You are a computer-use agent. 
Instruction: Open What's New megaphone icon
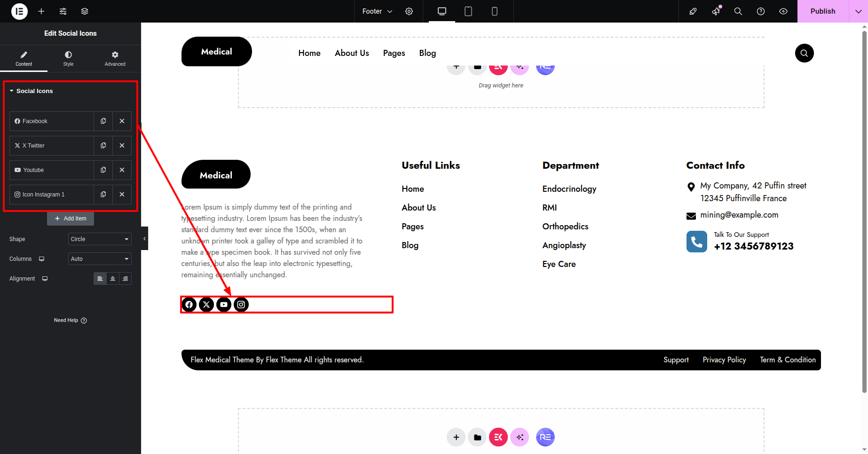click(x=716, y=11)
